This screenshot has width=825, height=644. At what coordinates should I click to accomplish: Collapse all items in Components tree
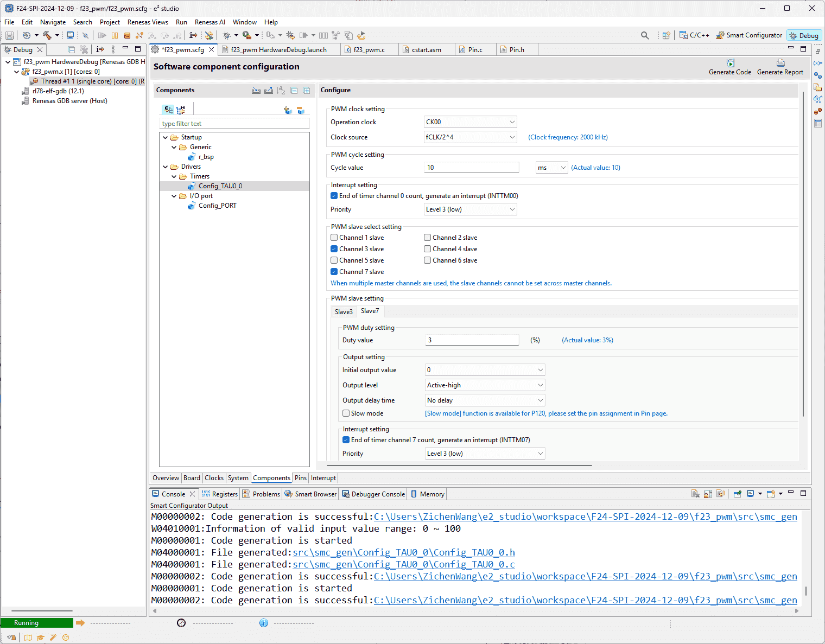pyautogui.click(x=294, y=91)
